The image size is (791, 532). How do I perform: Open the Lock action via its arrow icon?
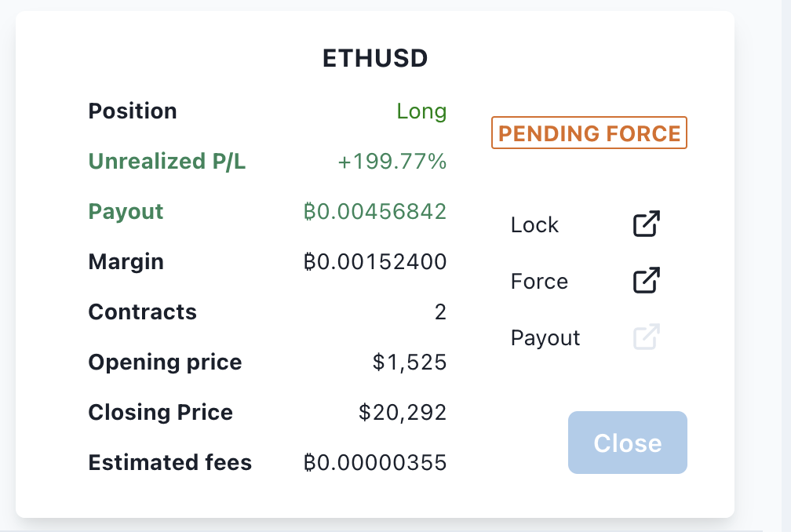point(645,224)
